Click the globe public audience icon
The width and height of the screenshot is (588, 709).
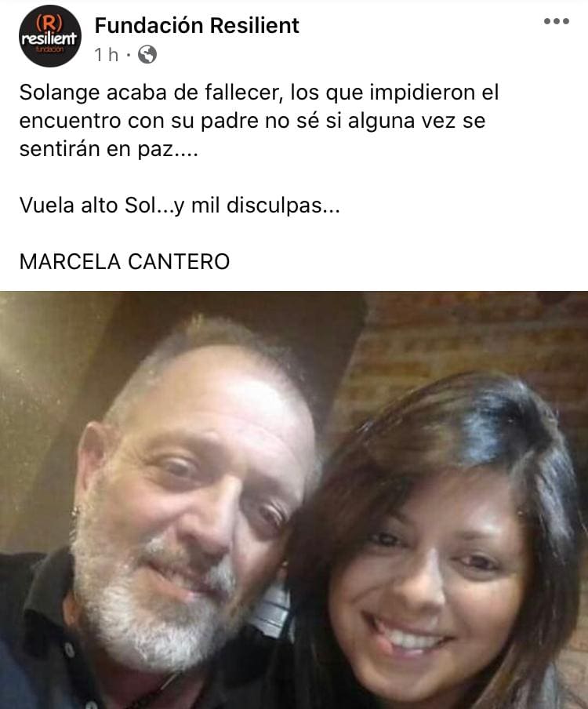147,55
